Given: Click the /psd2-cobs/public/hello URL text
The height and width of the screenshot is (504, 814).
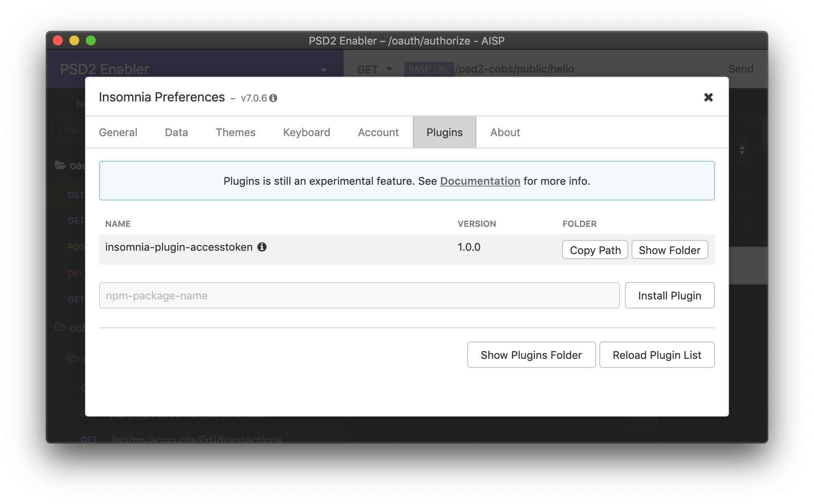Looking at the screenshot, I should 515,69.
